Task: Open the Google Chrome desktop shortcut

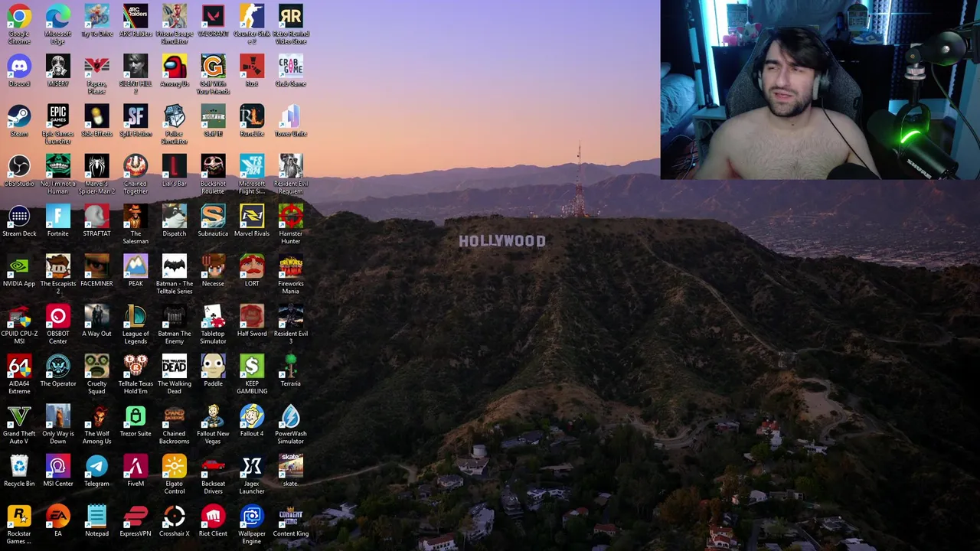Action: tap(19, 16)
